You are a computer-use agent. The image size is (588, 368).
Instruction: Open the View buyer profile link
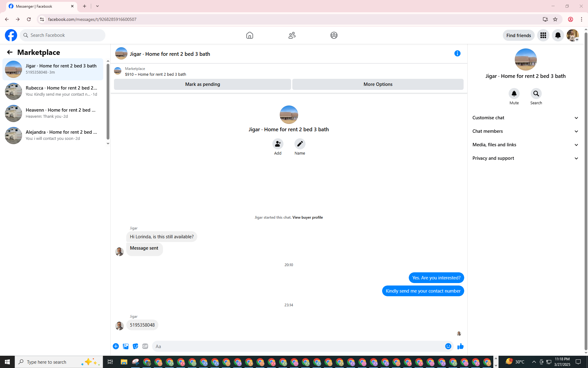[x=307, y=217]
